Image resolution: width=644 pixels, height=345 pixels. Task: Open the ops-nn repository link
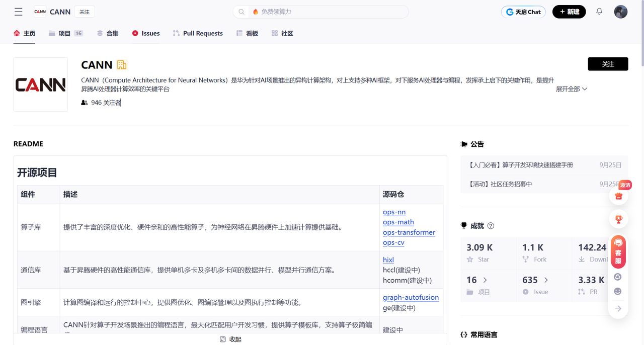click(394, 212)
